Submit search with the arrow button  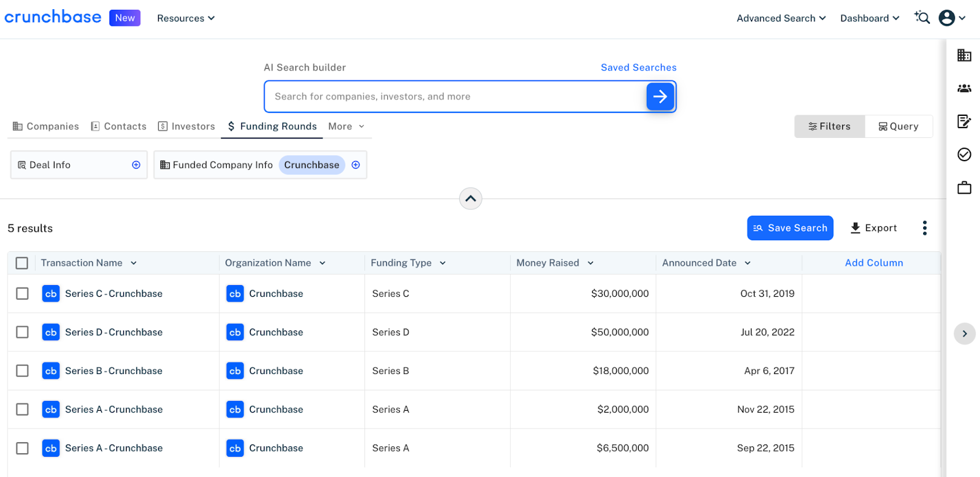point(660,96)
